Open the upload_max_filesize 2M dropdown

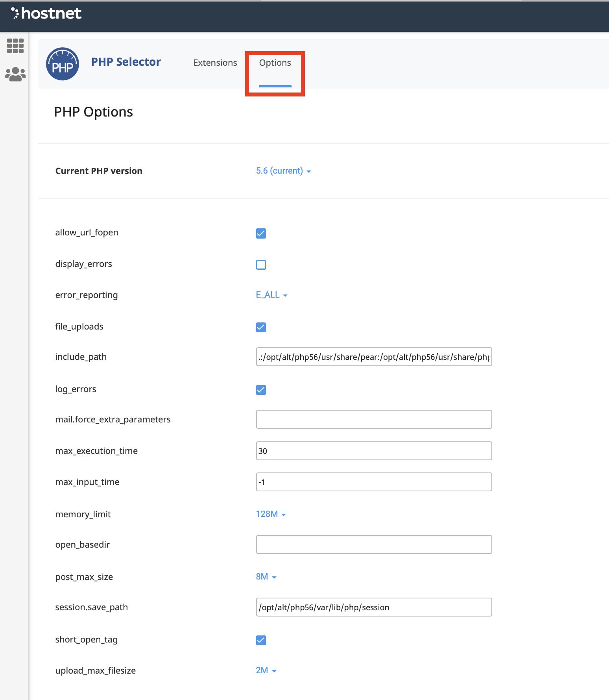click(x=266, y=670)
